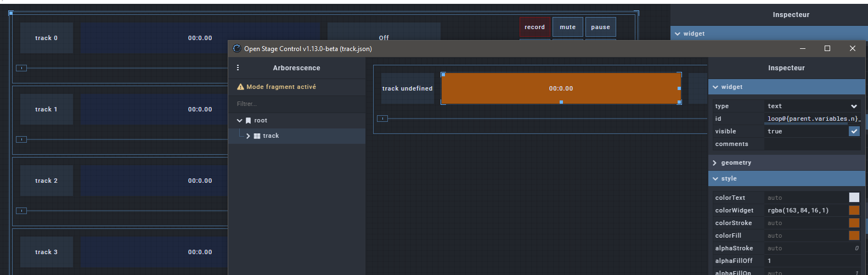Collapse the style section
The width and height of the screenshot is (868, 275).
[x=715, y=178]
